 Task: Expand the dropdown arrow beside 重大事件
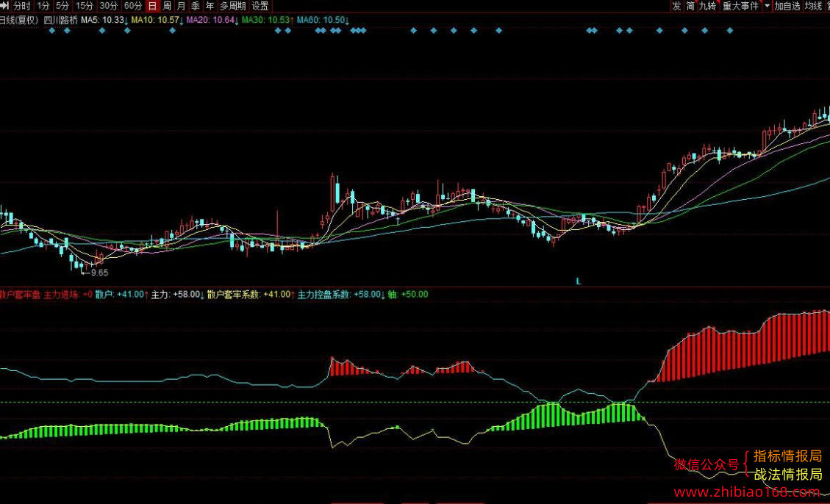point(767,6)
